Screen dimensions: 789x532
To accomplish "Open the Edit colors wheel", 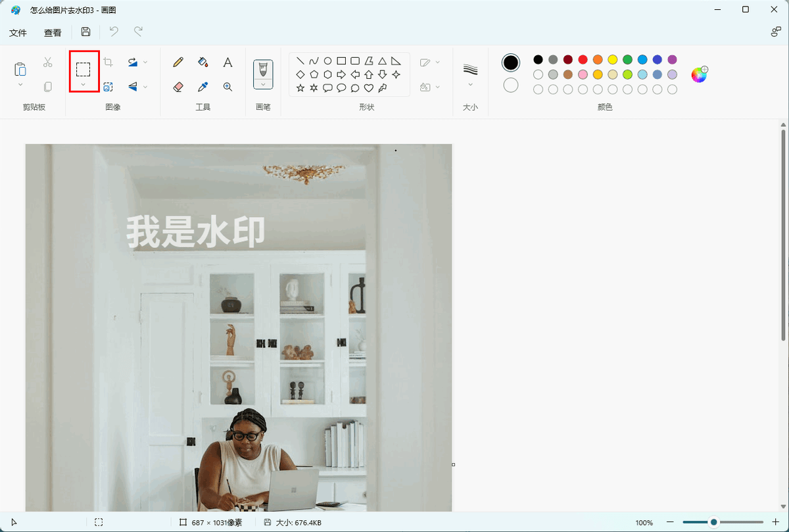I will coord(699,74).
